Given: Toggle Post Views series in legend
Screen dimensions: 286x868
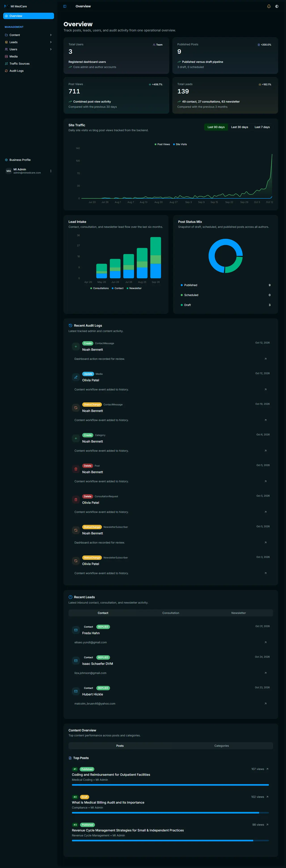Looking at the screenshot, I should pyautogui.click(x=162, y=144).
